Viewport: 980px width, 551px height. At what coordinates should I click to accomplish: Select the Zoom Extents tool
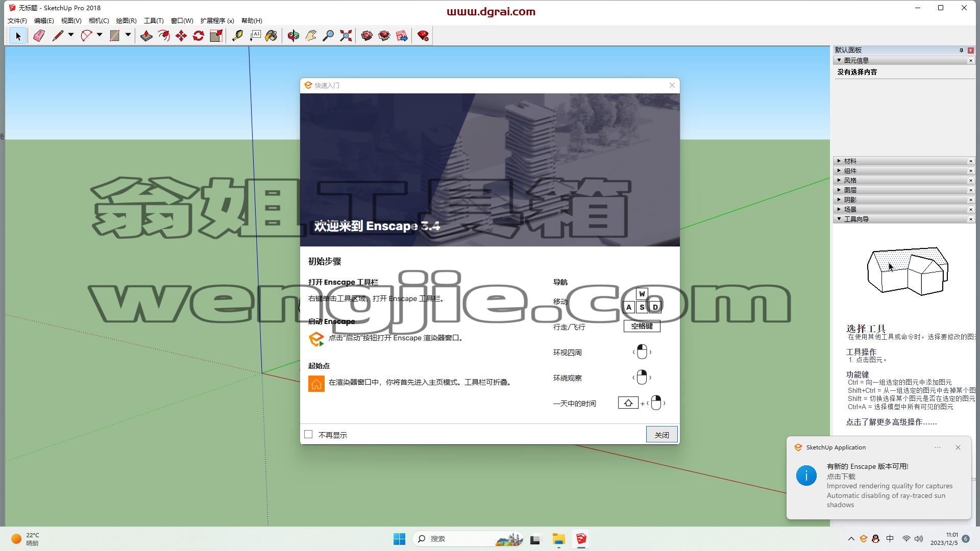346,36
